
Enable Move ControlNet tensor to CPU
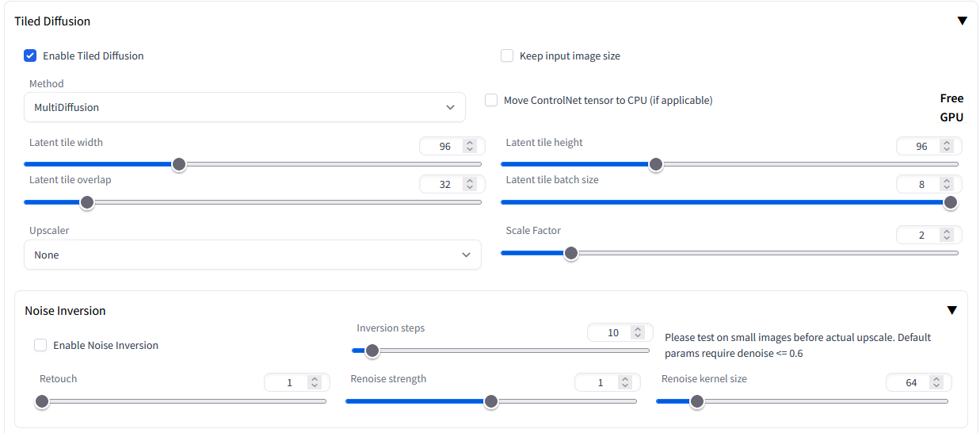pyautogui.click(x=491, y=100)
